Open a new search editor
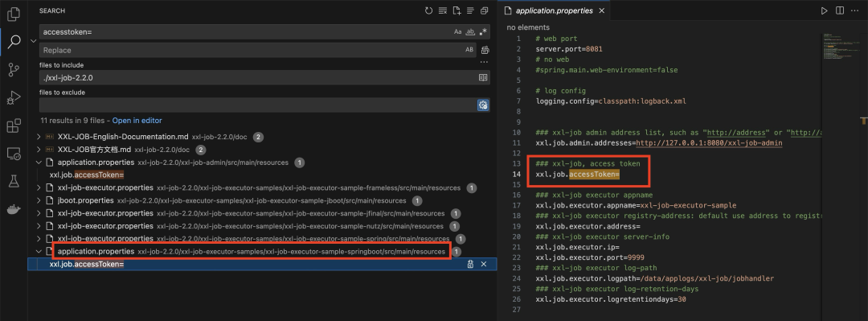The height and width of the screenshot is (321, 868). pyautogui.click(x=457, y=10)
